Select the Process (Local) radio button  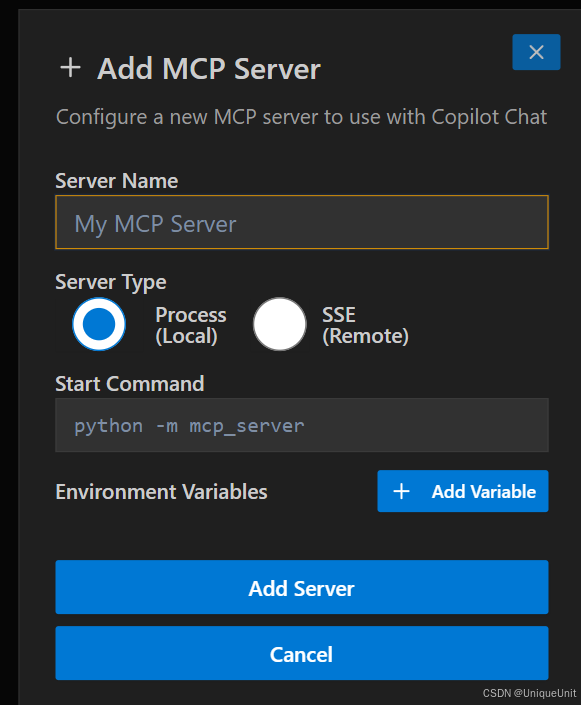click(x=99, y=324)
